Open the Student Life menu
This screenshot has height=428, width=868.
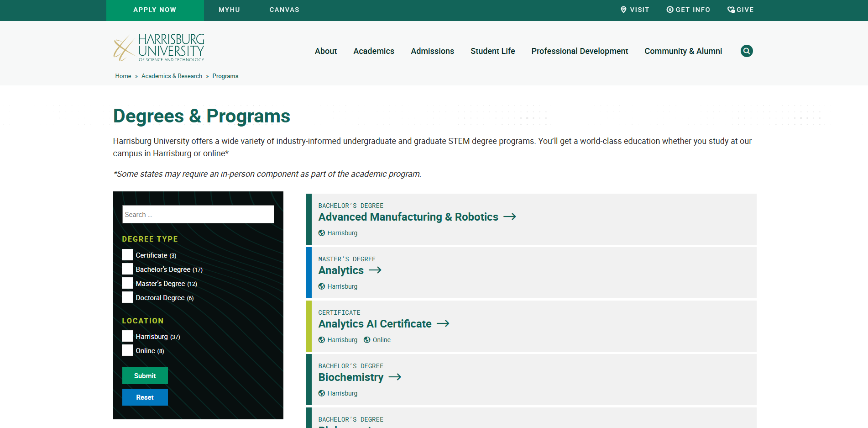pyautogui.click(x=493, y=51)
